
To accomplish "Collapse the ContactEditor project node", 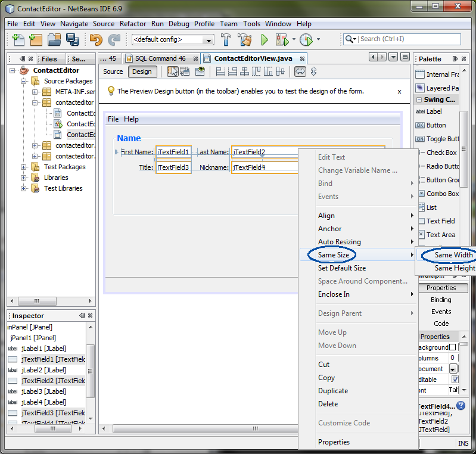I will click(x=12, y=70).
